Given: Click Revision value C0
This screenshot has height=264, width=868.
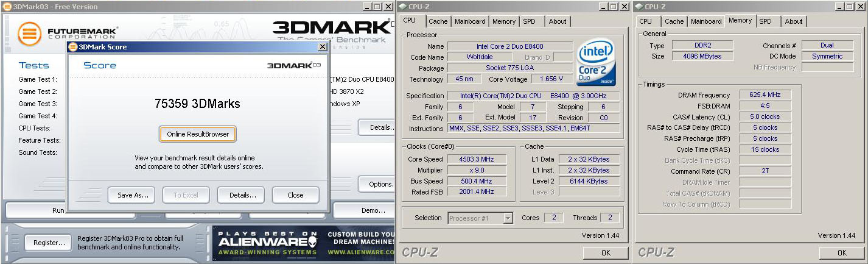Looking at the screenshot, I should coord(604,118).
